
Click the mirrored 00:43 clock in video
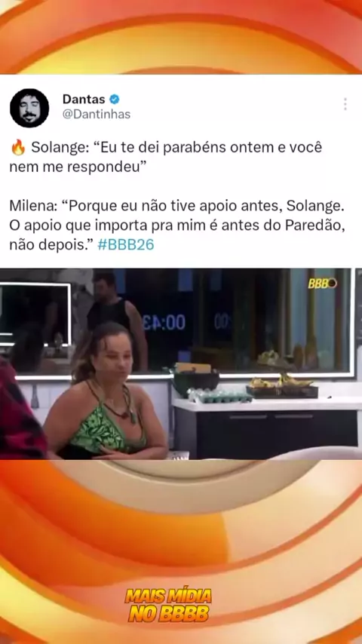pos(164,323)
